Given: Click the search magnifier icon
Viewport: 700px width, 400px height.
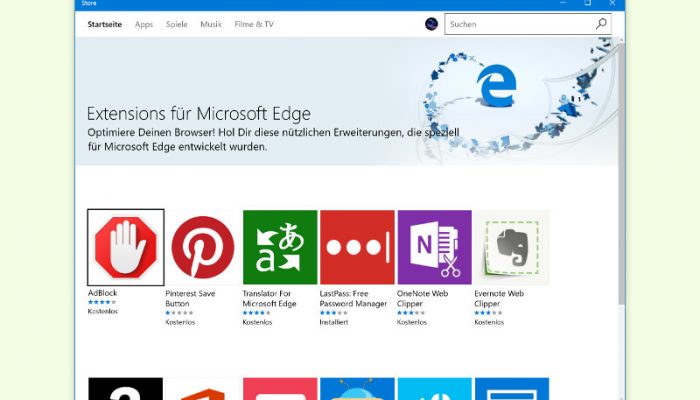Looking at the screenshot, I should (x=601, y=24).
